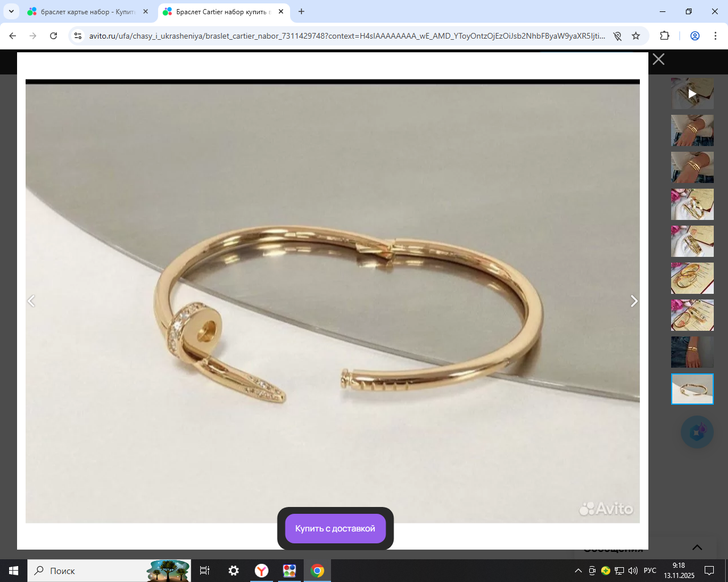Screen dimensions: 728x582
Task: Expand the messages panel chevron
Action: click(x=697, y=547)
